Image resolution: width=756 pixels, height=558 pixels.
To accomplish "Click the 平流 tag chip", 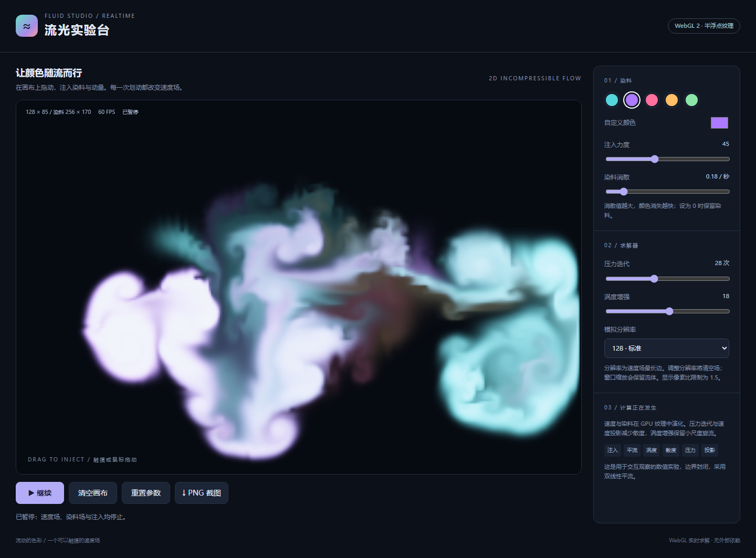I will click(632, 450).
